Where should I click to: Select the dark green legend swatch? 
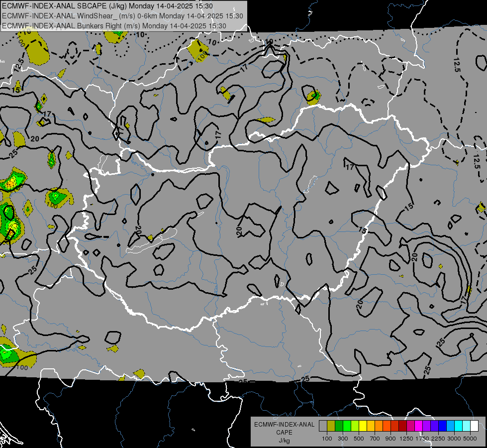pos(339,426)
